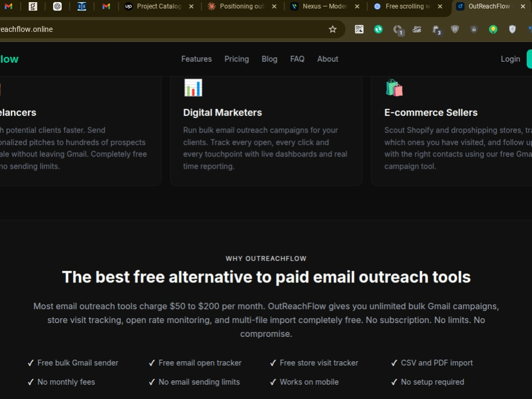Switch to the Nexus – Modern tab
This screenshot has width=532, height=399.
click(324, 6)
